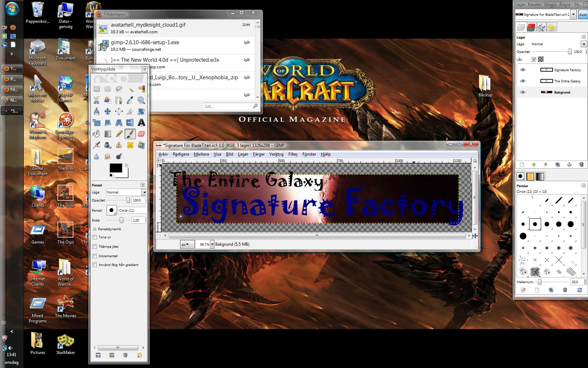This screenshot has height=368, width=588.
Task: Enable the Tona ut checkbox
Action: [x=94, y=237]
